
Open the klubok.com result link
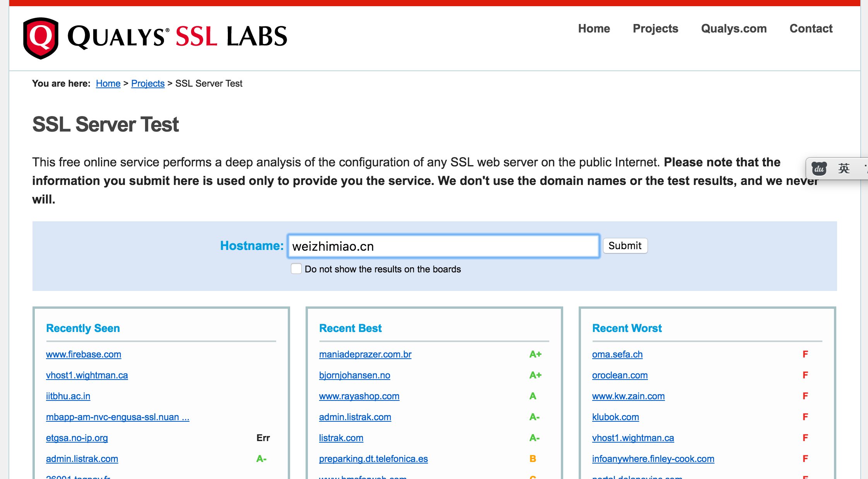[x=615, y=417]
